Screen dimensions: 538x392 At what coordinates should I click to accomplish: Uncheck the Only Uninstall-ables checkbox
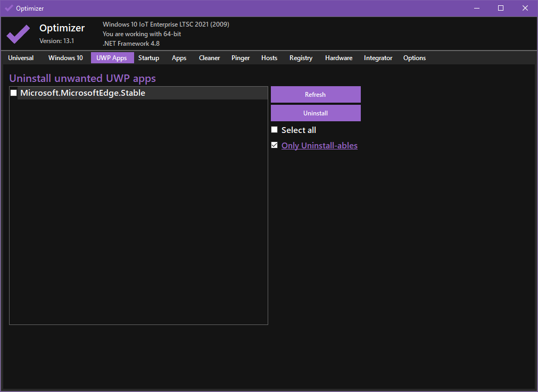tap(275, 145)
